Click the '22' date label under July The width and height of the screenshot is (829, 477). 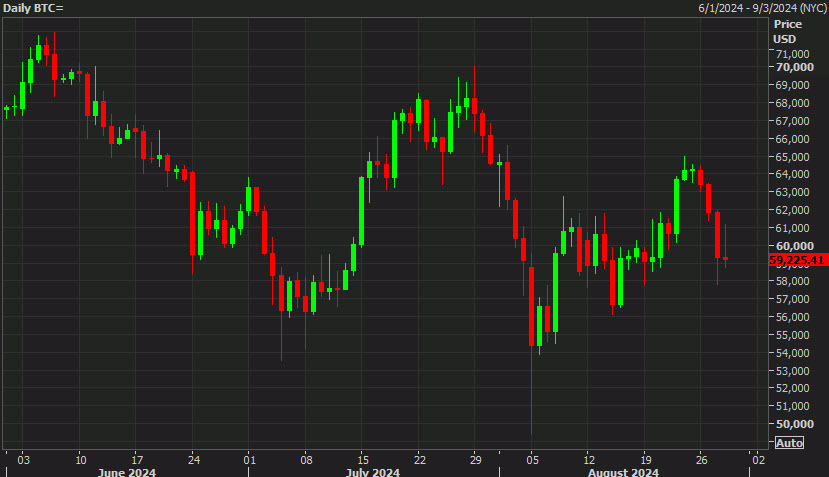[x=419, y=460]
